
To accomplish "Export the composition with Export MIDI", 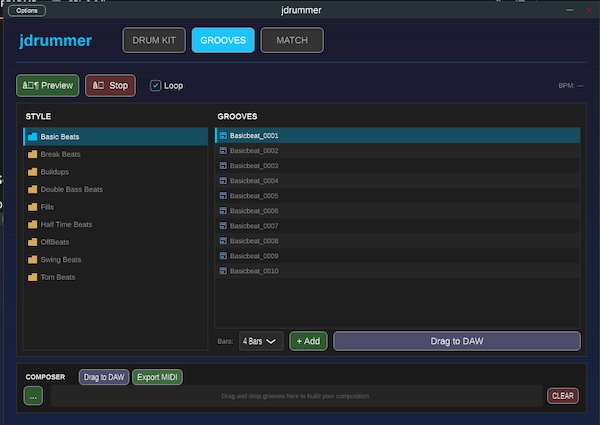I will point(157,377).
